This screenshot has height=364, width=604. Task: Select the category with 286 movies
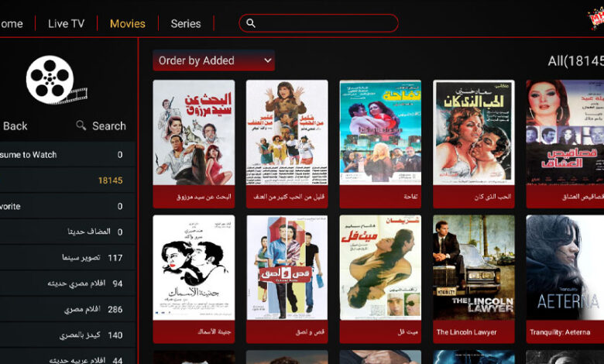pyautogui.click(x=67, y=309)
